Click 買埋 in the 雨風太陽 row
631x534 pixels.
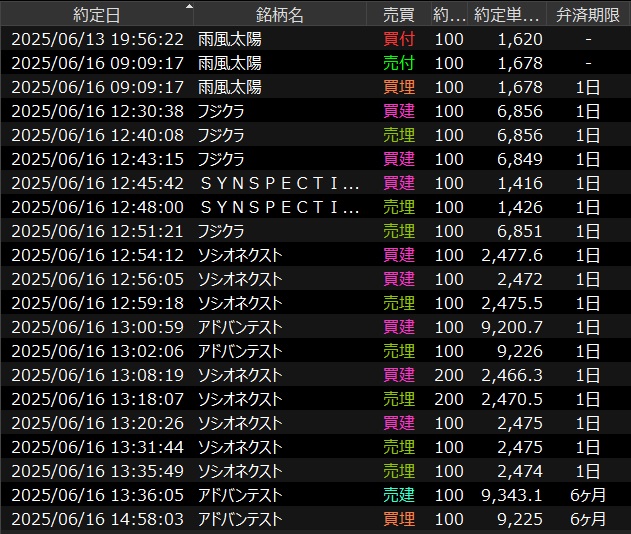tap(398, 87)
